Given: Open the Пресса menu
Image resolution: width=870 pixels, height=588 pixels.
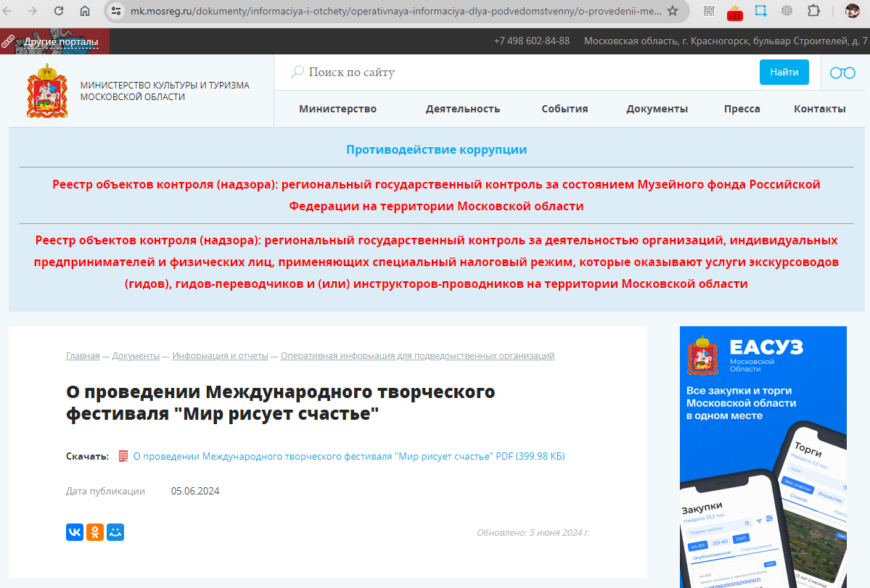Looking at the screenshot, I should [x=742, y=109].
